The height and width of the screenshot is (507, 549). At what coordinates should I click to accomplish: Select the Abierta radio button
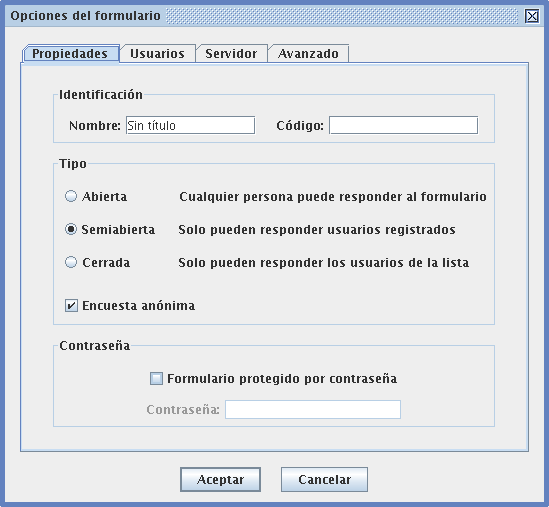(71, 196)
